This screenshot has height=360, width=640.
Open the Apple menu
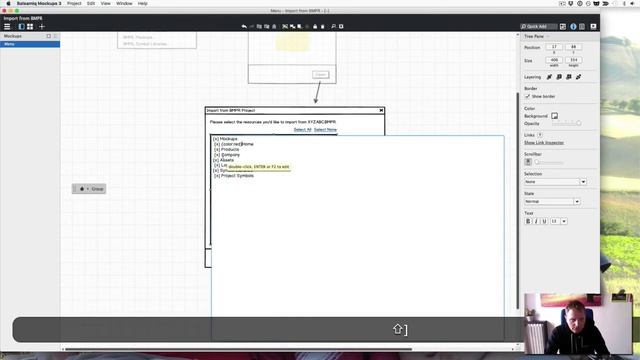[8, 3]
